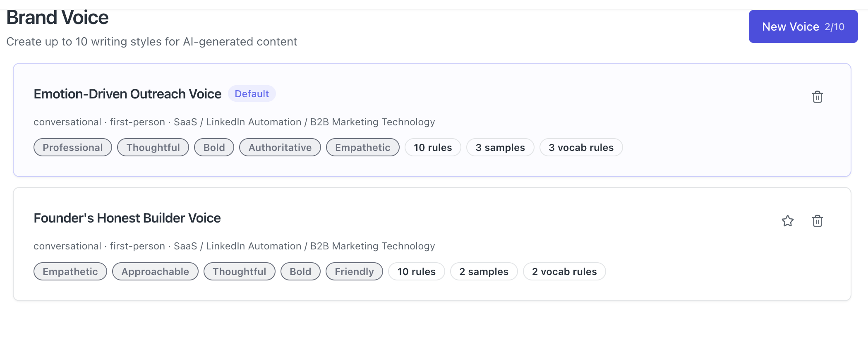The image size is (868, 340).
Task: Click the 2 samples chip
Action: click(x=484, y=272)
